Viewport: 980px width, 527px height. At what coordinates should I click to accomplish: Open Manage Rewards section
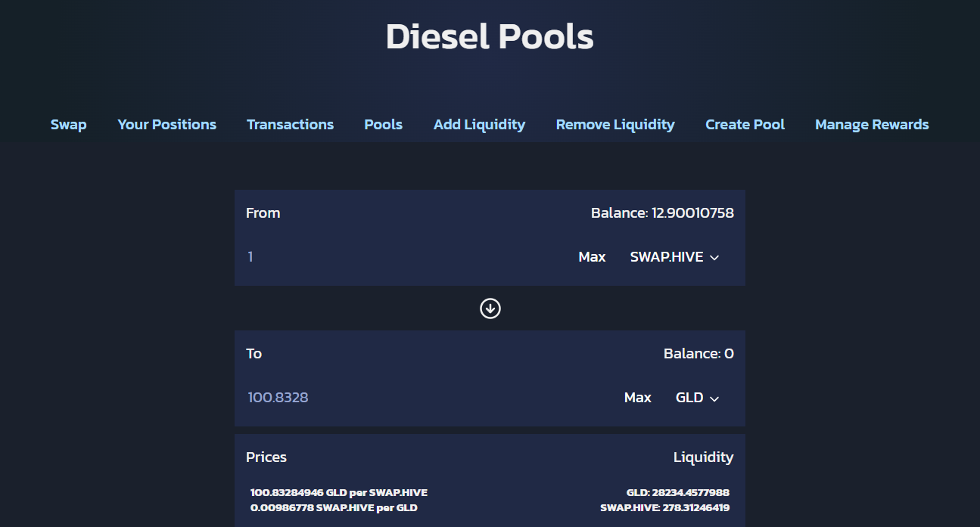click(872, 125)
